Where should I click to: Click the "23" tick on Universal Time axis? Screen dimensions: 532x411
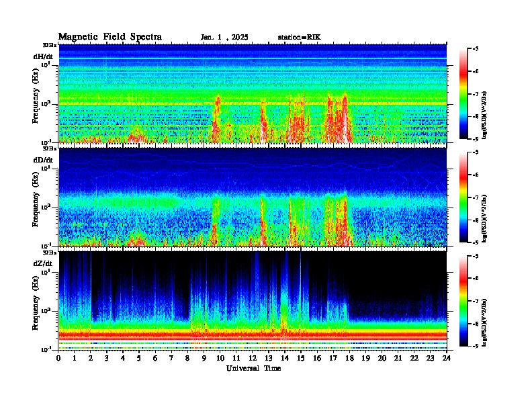(x=430, y=358)
